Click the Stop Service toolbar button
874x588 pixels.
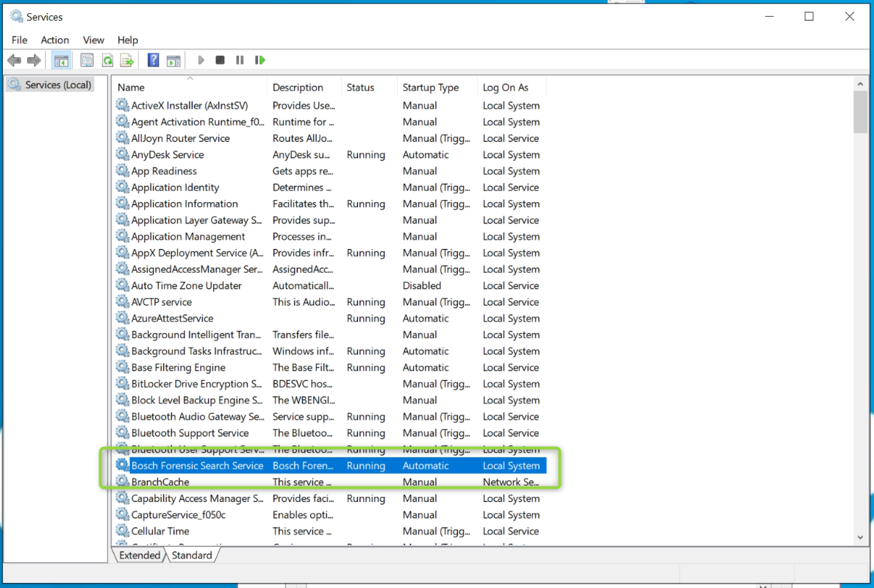pos(220,60)
